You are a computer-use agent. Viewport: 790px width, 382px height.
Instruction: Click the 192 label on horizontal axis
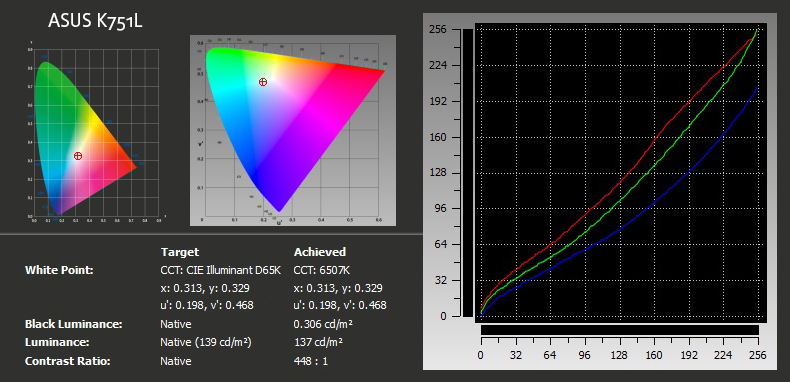point(689,355)
